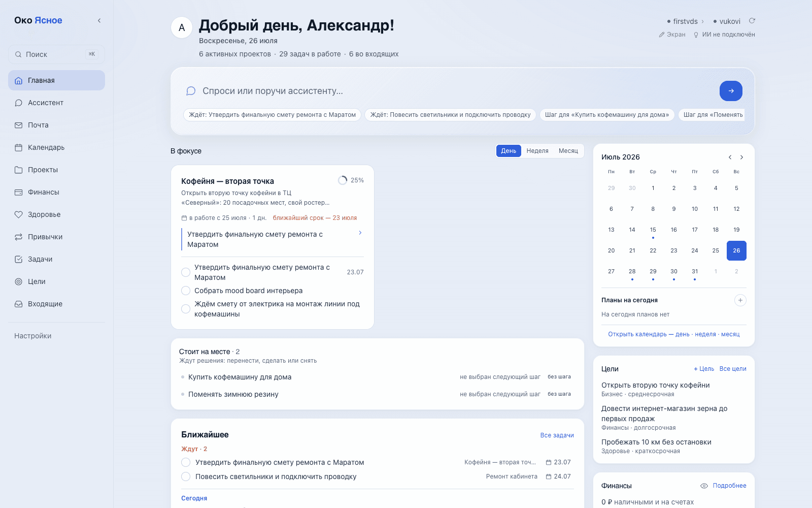Click the heart icon for Здоровье
The image size is (812, 508).
19,215
